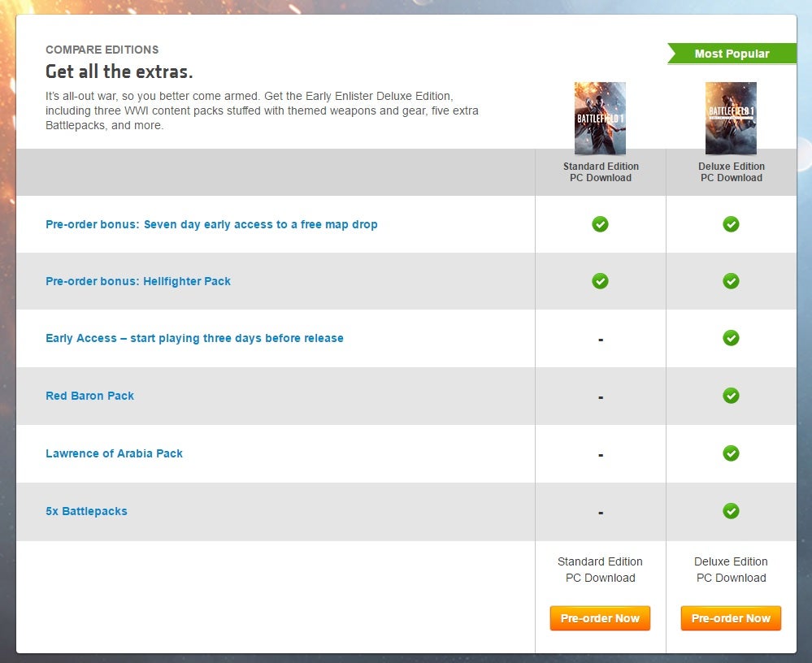Click Deluxe Edition checkmark for seven day early access
Viewport: 812px width, 663px height.
click(x=731, y=224)
